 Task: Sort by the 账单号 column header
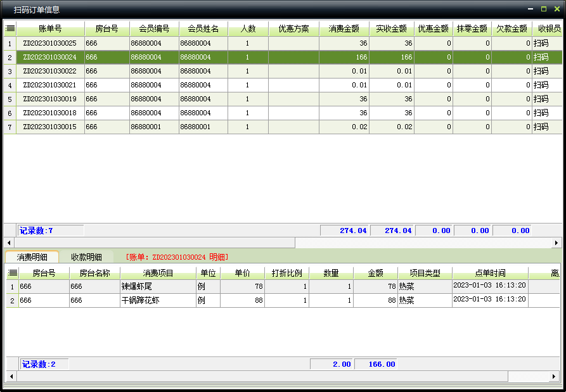(x=50, y=28)
